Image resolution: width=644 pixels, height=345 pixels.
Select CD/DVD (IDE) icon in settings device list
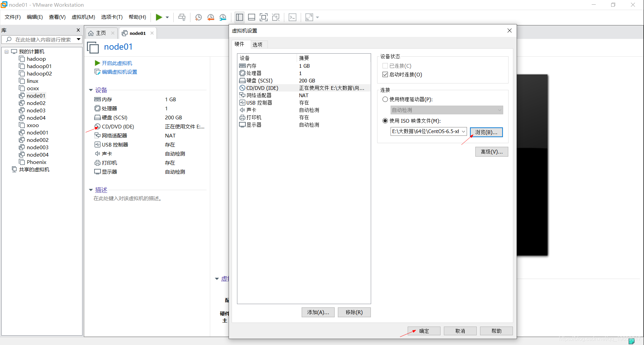pos(242,88)
